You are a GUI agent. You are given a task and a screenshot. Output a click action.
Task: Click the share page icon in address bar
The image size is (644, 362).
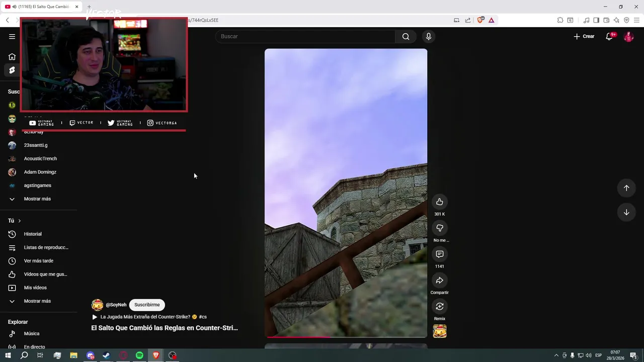pos(468,20)
